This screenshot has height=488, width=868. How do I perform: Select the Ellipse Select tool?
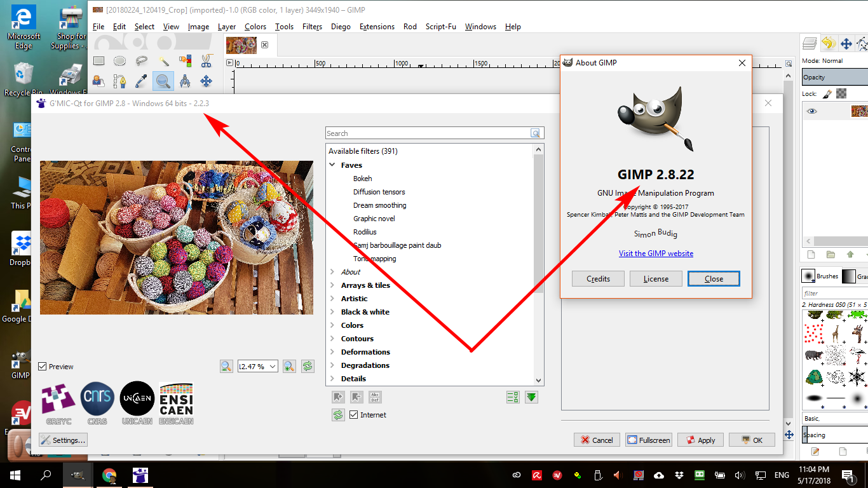tap(119, 61)
